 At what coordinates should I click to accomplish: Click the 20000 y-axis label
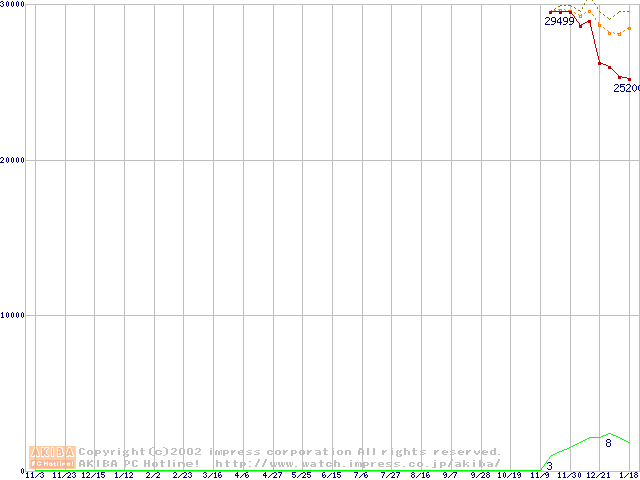click(13, 160)
